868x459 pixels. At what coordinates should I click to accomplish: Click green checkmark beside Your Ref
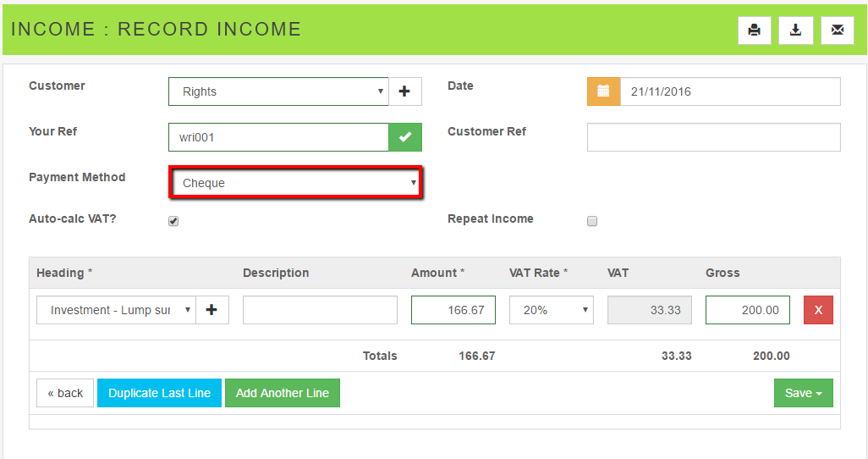point(404,137)
